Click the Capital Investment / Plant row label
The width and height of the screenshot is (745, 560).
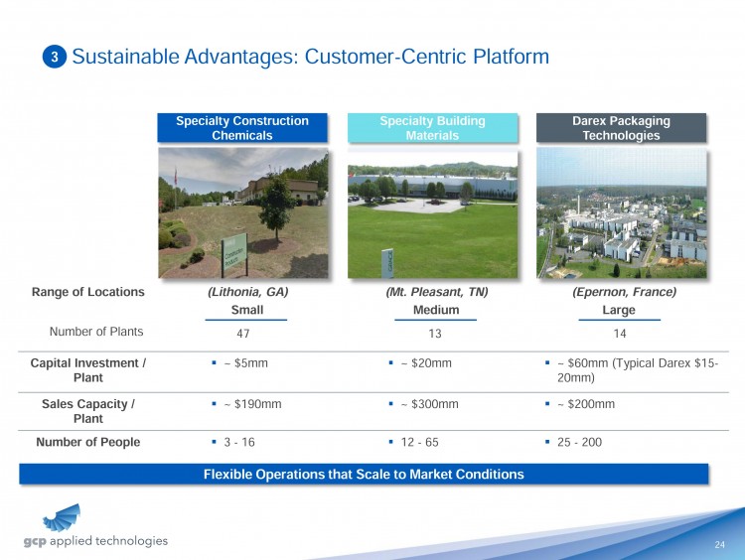coord(88,370)
